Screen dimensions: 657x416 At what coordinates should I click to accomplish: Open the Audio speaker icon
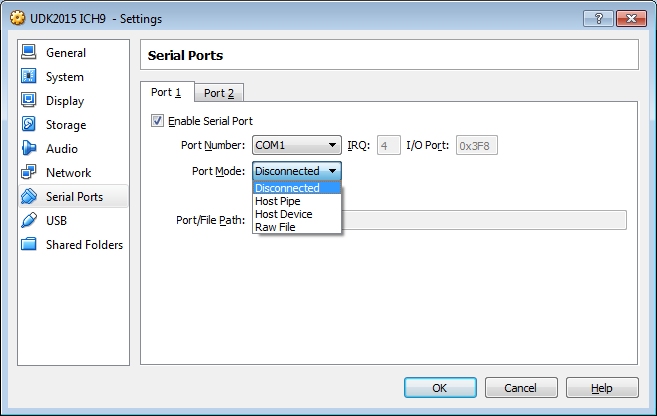[28, 148]
